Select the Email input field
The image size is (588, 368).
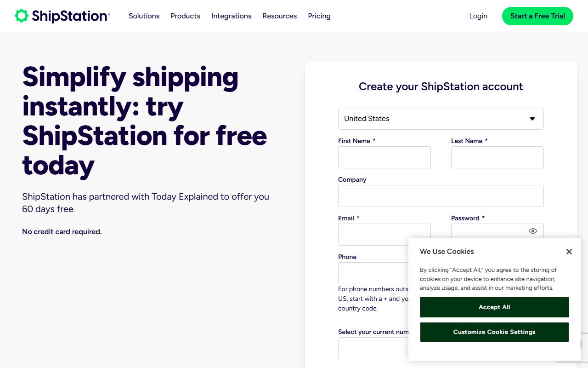[384, 235]
